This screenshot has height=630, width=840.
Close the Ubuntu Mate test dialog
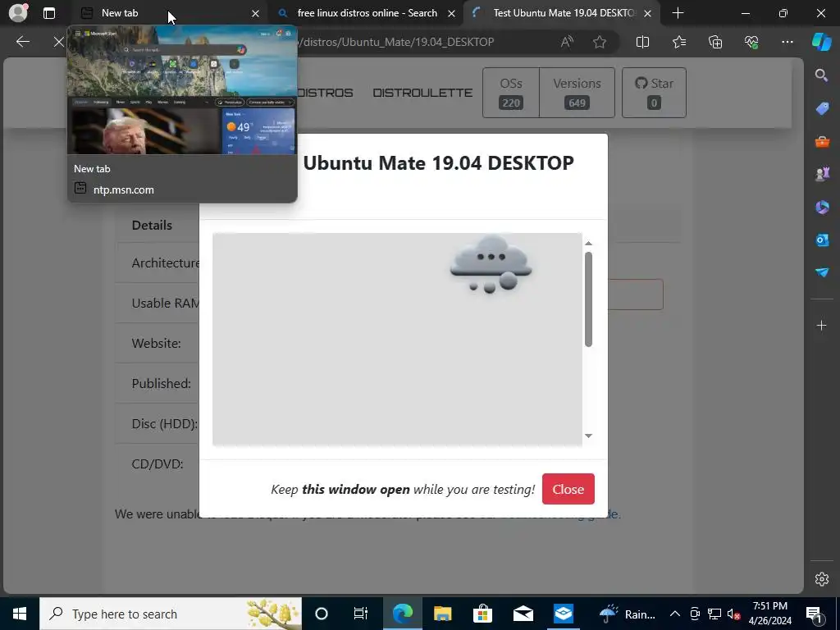coord(568,489)
